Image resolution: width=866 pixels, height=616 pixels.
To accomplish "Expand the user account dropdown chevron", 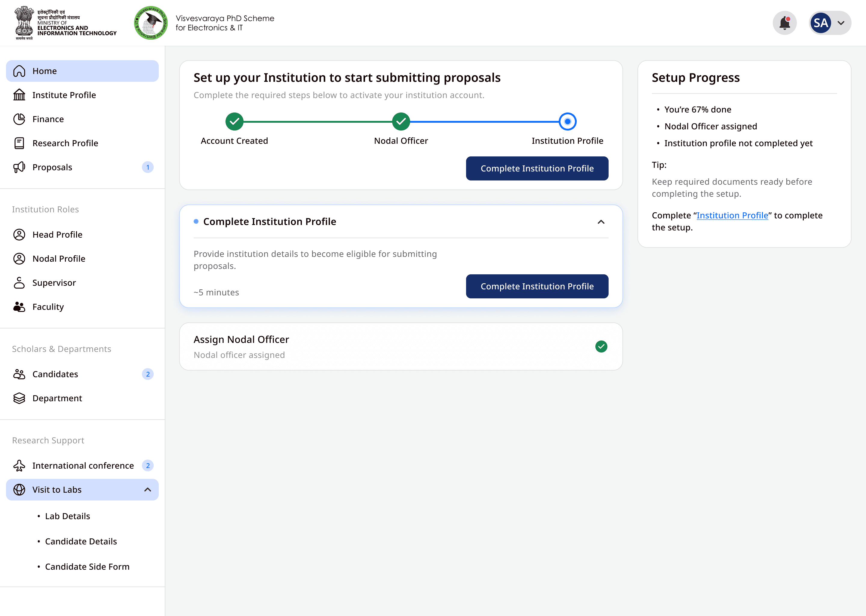I will 841,23.
